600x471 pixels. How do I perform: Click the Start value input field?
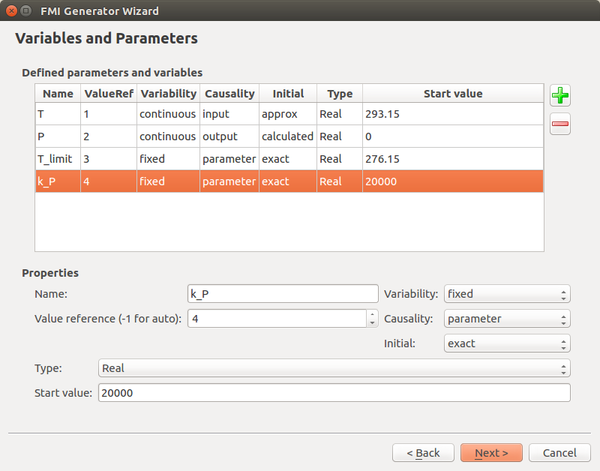pos(332,393)
